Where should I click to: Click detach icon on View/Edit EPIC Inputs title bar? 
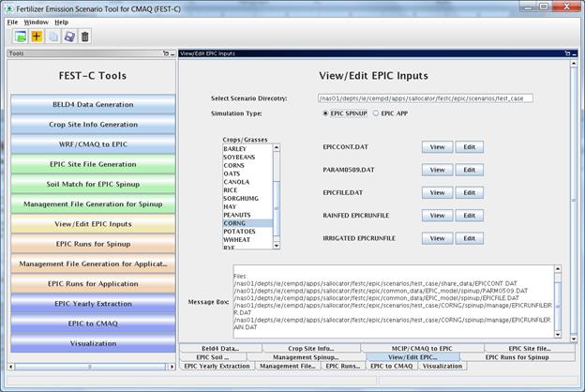click(x=567, y=53)
